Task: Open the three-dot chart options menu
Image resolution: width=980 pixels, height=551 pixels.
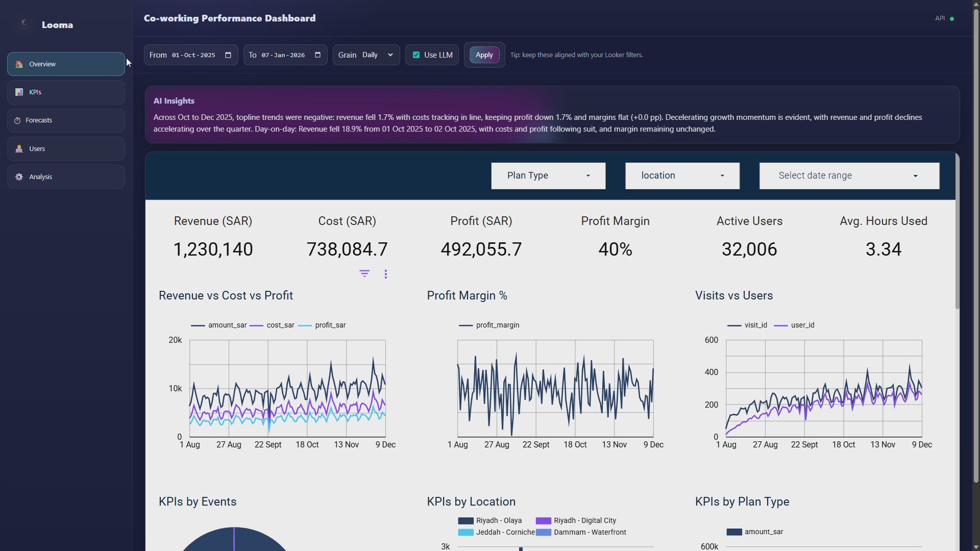Action: tap(386, 274)
